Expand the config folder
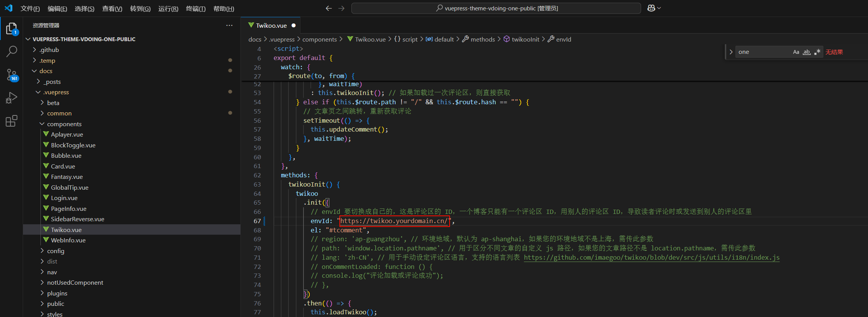Viewport: 868px width, 317px height. (42, 251)
